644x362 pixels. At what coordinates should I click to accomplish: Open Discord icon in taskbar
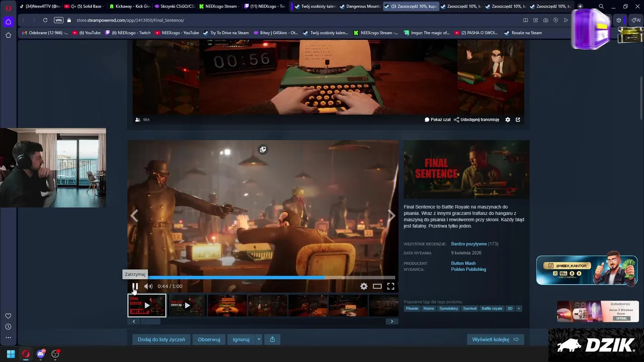(x=41, y=354)
